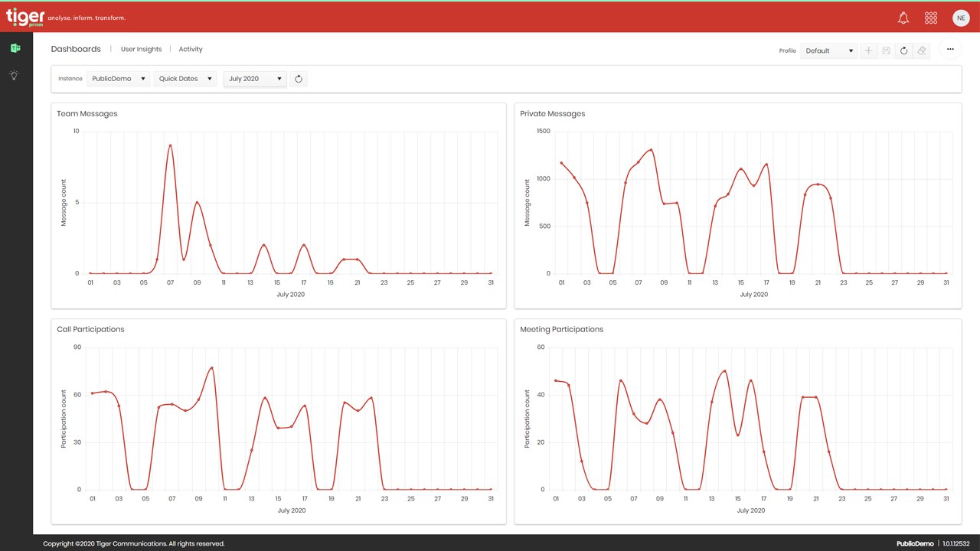980x551 pixels.
Task: Open the Default profile dropdown
Action: (829, 51)
